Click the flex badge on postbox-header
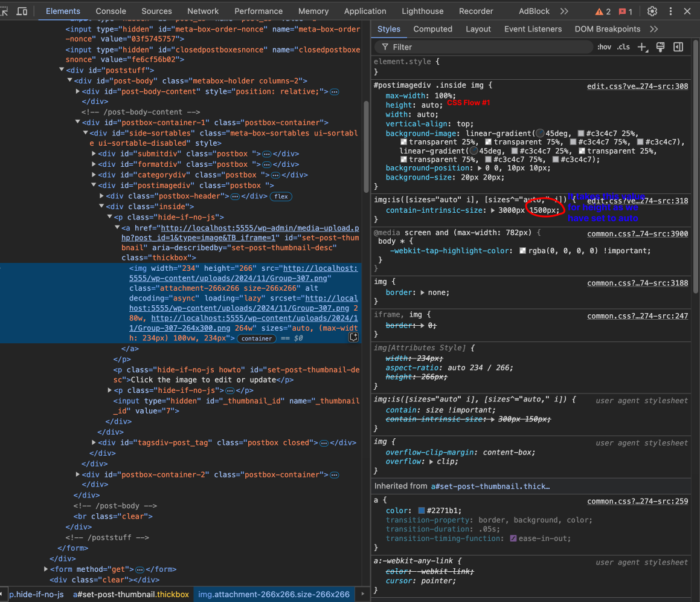The height and width of the screenshot is (602, 700). pyautogui.click(x=281, y=196)
